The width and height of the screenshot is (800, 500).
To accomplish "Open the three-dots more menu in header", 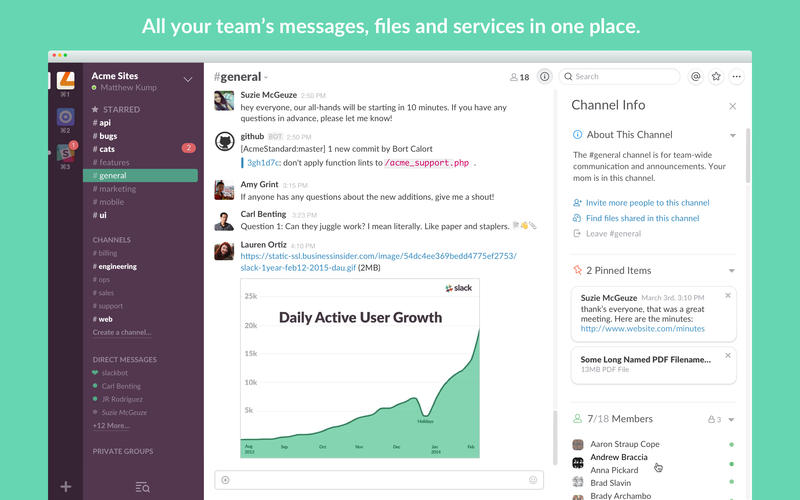I will click(737, 76).
